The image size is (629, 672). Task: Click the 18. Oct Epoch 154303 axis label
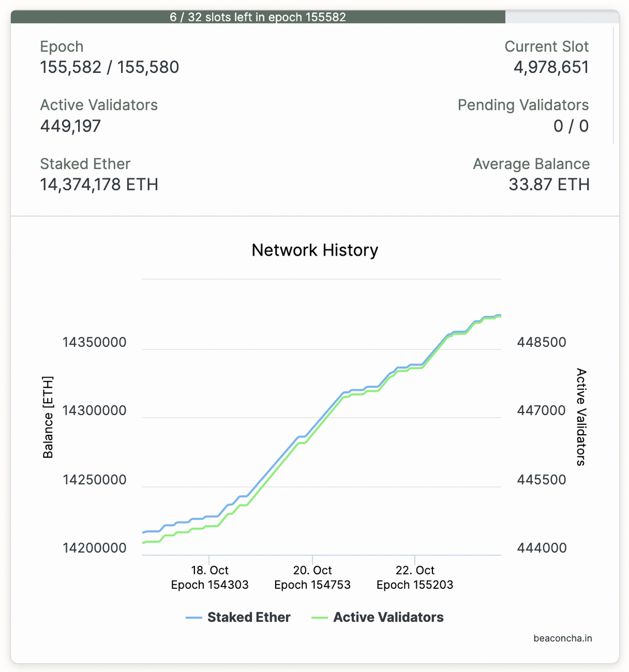pos(210,578)
